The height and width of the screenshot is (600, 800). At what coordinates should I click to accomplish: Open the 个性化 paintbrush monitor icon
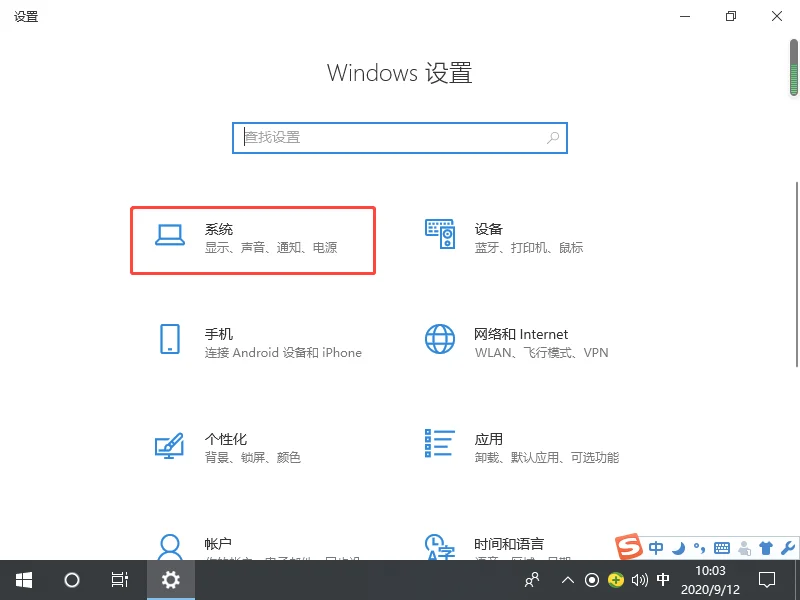(169, 445)
